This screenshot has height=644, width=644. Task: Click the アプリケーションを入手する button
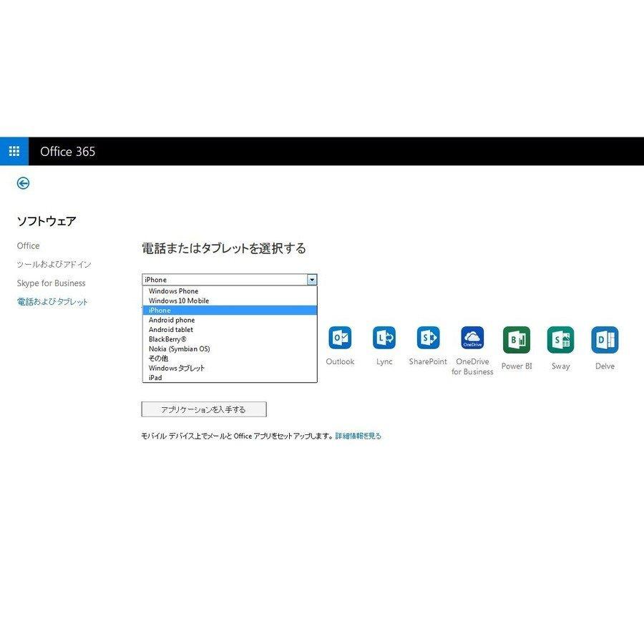point(204,409)
